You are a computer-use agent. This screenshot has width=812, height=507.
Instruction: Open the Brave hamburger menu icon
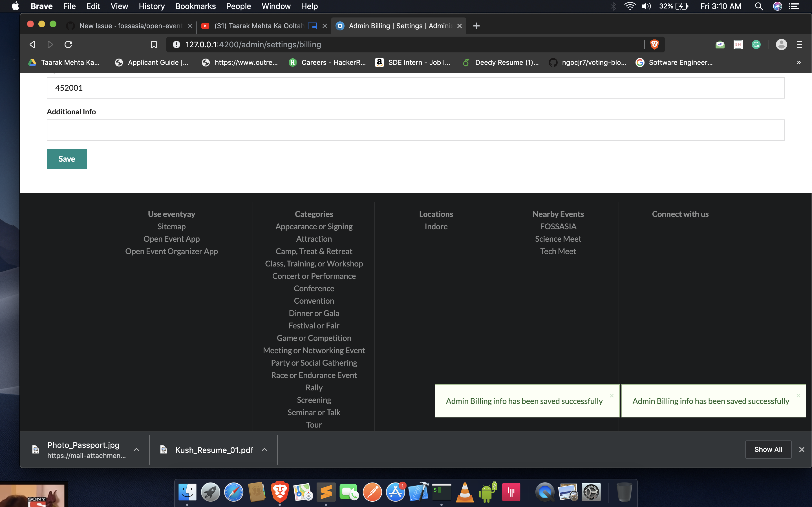(x=799, y=44)
